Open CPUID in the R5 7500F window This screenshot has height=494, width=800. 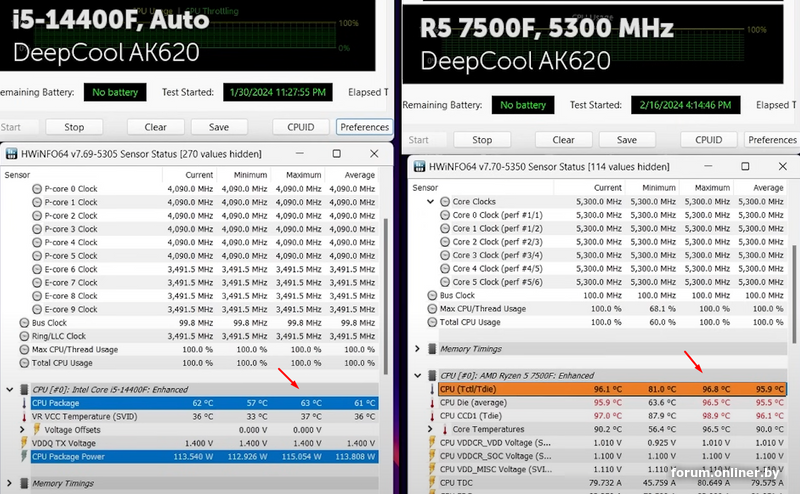tap(709, 140)
